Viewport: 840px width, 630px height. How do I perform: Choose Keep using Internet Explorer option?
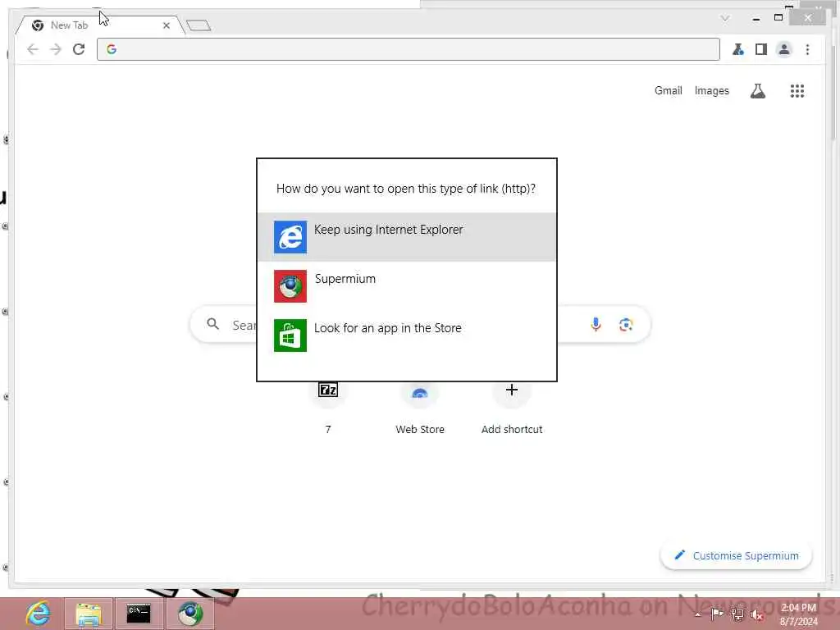point(407,237)
